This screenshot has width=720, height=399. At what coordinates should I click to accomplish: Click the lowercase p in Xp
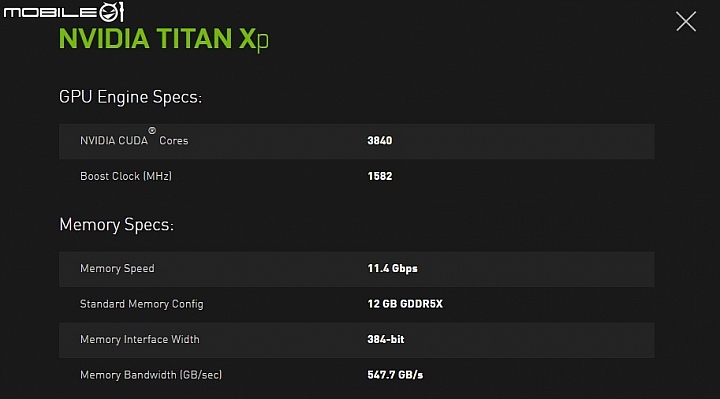(263, 42)
